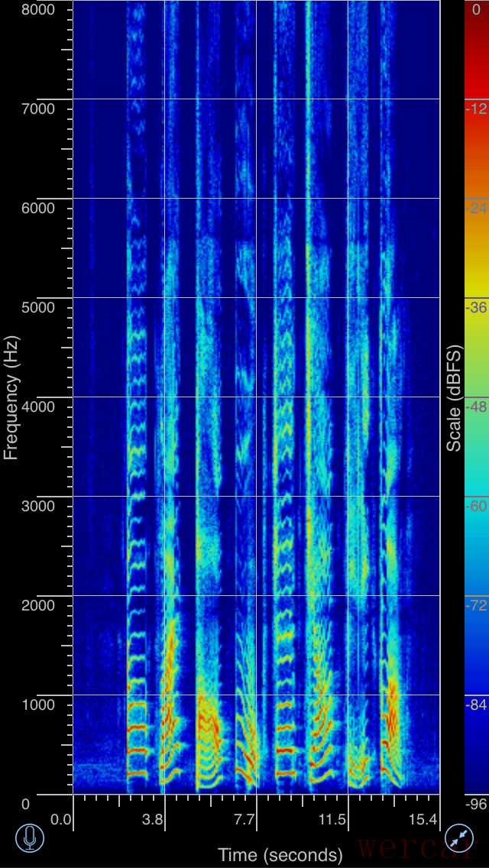
Task: Tap the diagonal arrows resize icon
Action: 459,838
